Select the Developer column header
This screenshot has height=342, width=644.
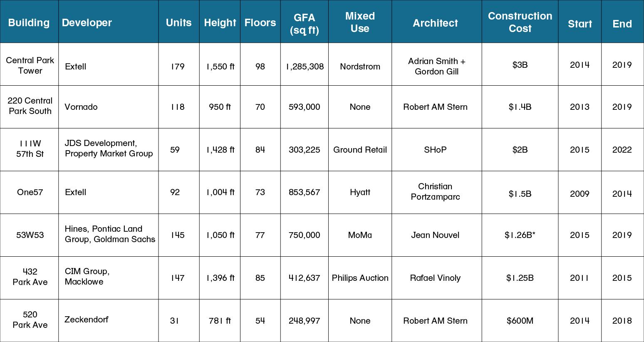pyautogui.click(x=108, y=22)
